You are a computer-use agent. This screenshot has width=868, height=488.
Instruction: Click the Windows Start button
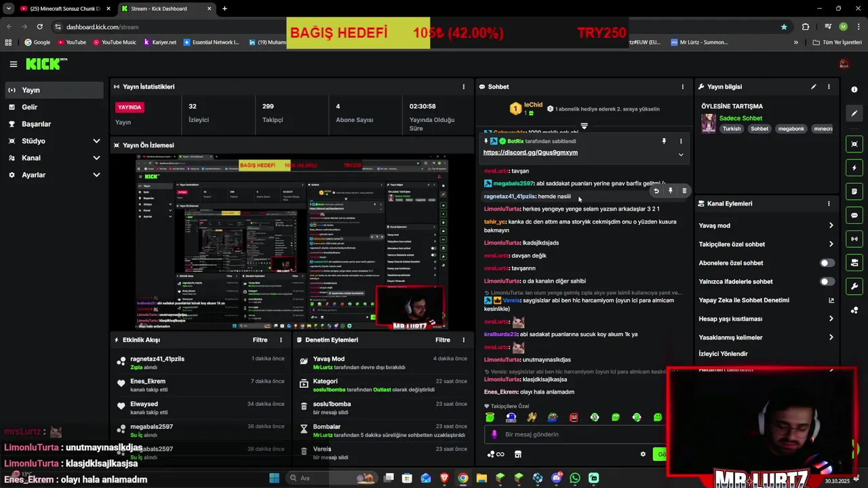pyautogui.click(x=274, y=478)
